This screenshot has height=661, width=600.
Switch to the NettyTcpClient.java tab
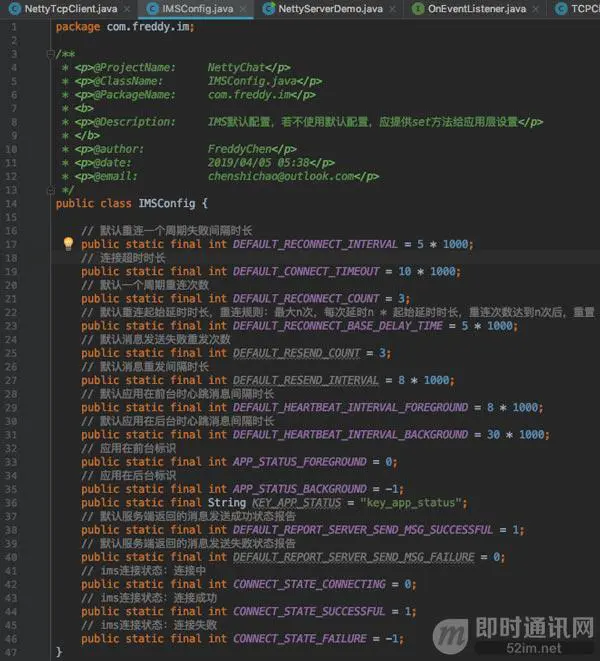pyautogui.click(x=71, y=8)
